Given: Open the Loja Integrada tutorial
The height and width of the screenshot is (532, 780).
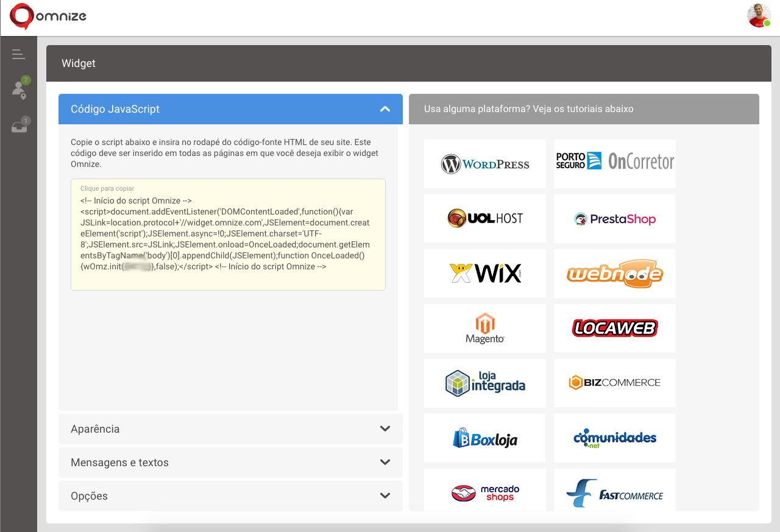Looking at the screenshot, I should [485, 383].
